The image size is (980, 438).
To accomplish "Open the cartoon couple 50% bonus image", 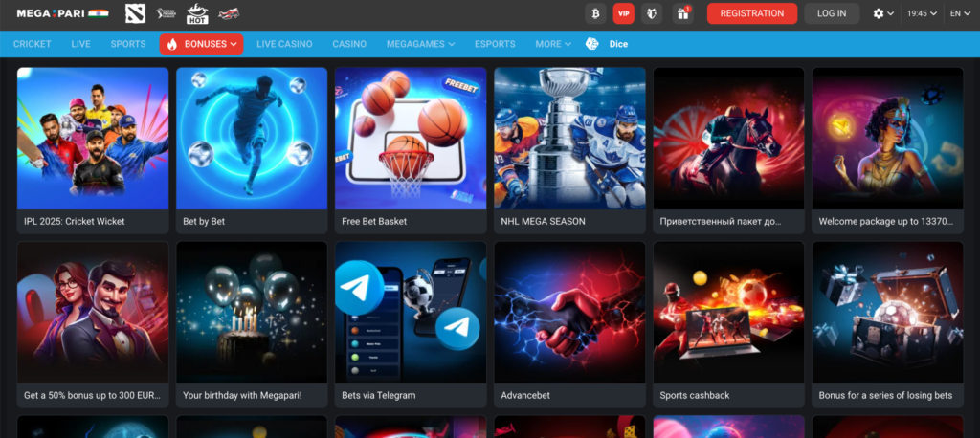I will point(93,313).
